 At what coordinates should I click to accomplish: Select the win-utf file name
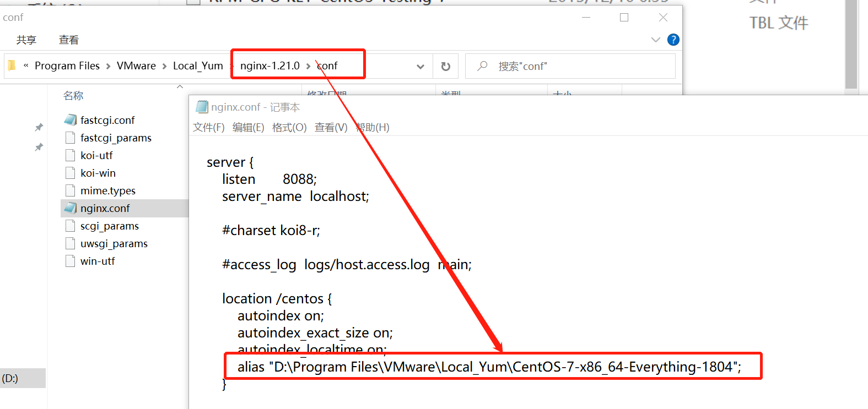tap(98, 261)
